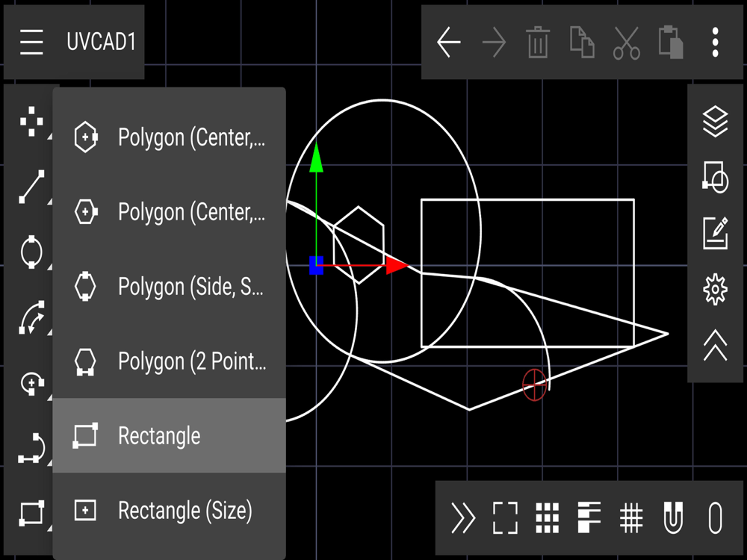Image resolution: width=747 pixels, height=560 pixels.
Task: Choose Polygon (Side, S... menu entry
Action: point(169,286)
